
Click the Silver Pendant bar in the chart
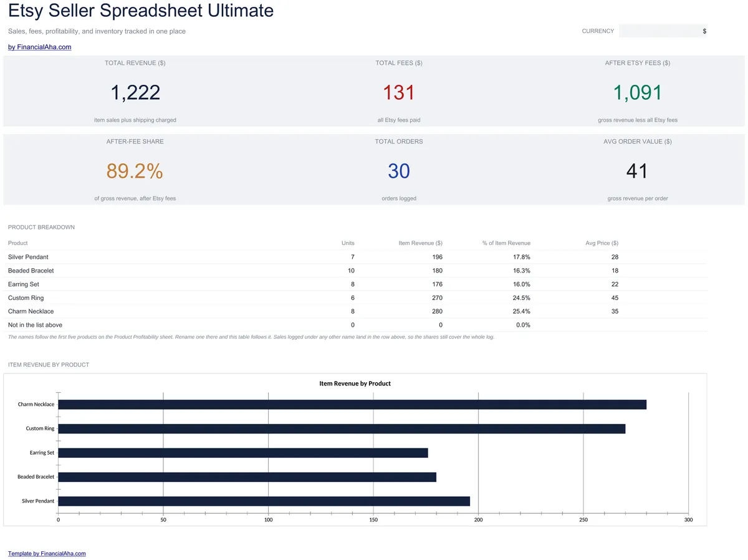click(264, 501)
